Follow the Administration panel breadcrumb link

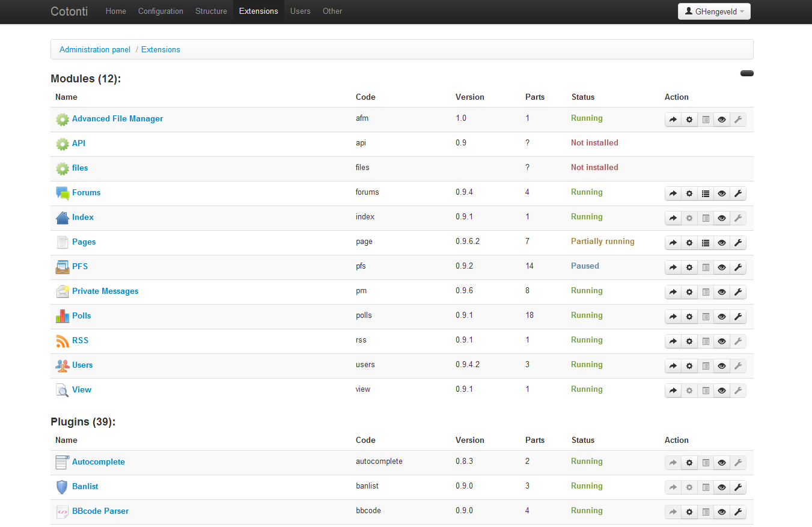click(x=95, y=50)
